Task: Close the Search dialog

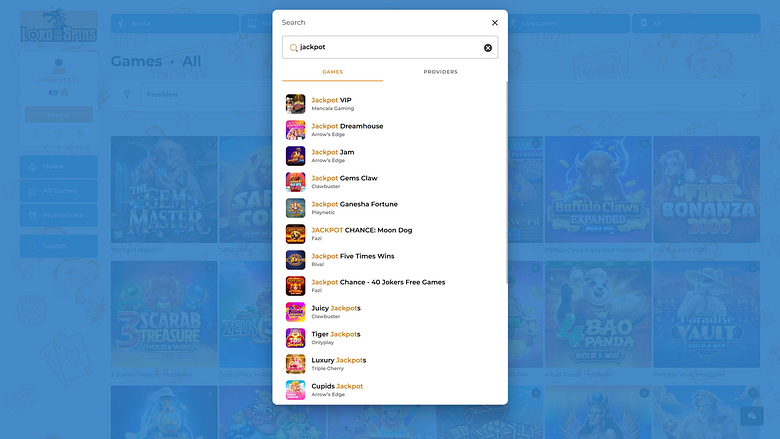Action: (494, 23)
